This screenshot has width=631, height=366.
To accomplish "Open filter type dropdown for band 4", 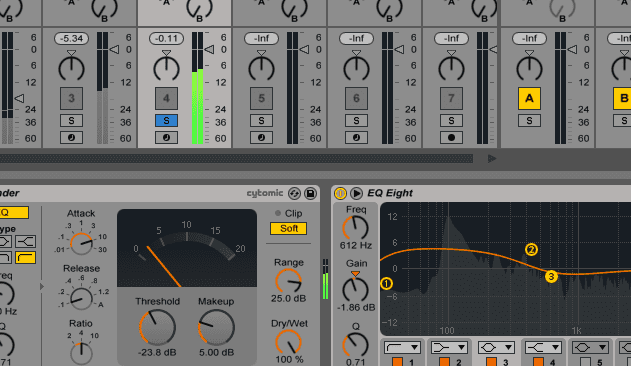I will [543, 347].
